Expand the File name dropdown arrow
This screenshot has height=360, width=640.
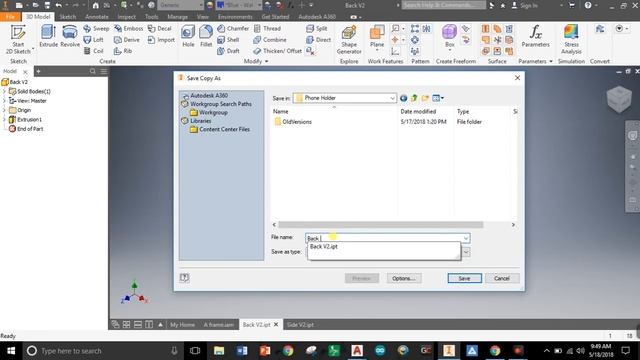pyautogui.click(x=466, y=238)
